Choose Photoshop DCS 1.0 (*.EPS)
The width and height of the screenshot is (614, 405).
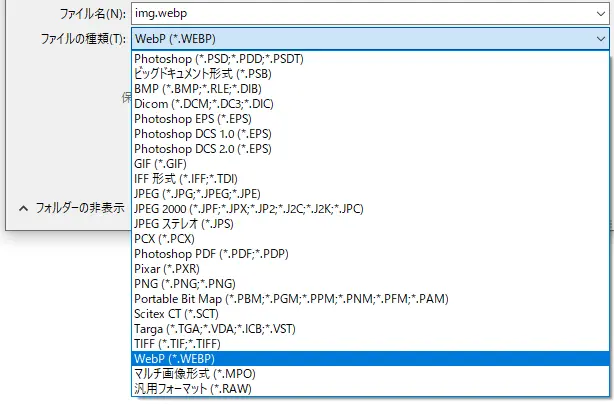[370, 134]
